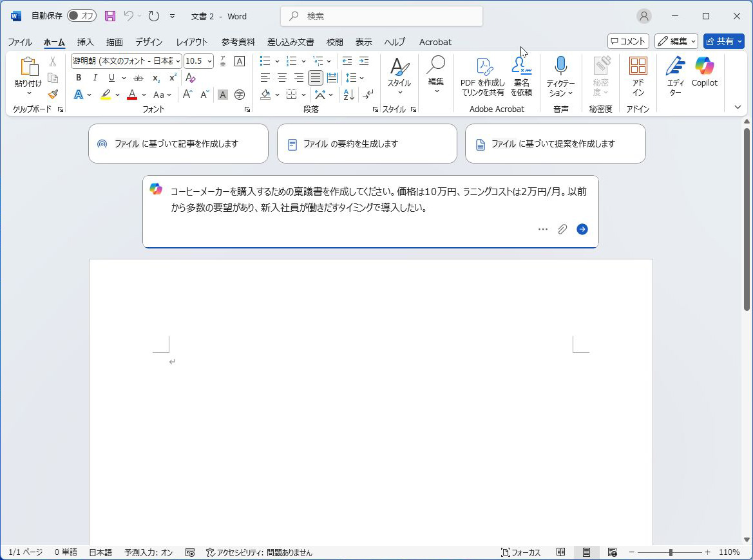Open the Layout (レイアウト) tab

point(192,42)
